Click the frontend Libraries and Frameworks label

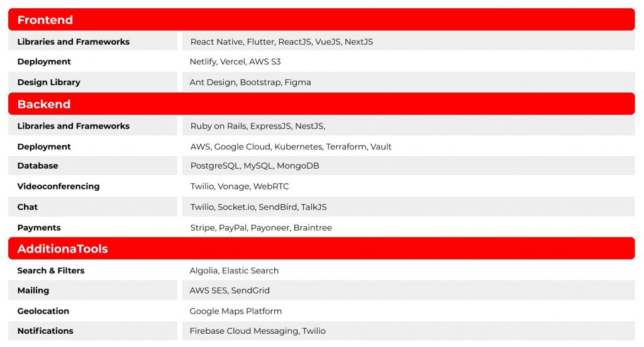click(x=74, y=42)
